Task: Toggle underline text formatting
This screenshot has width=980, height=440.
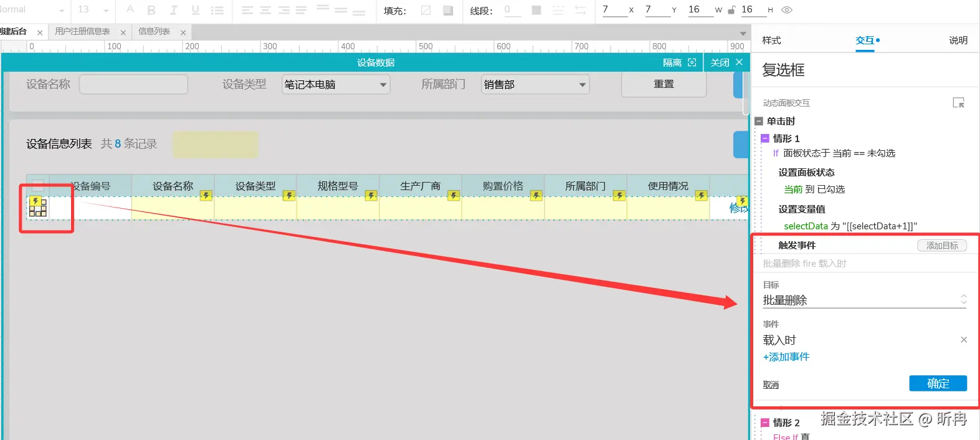Action: coord(196,10)
